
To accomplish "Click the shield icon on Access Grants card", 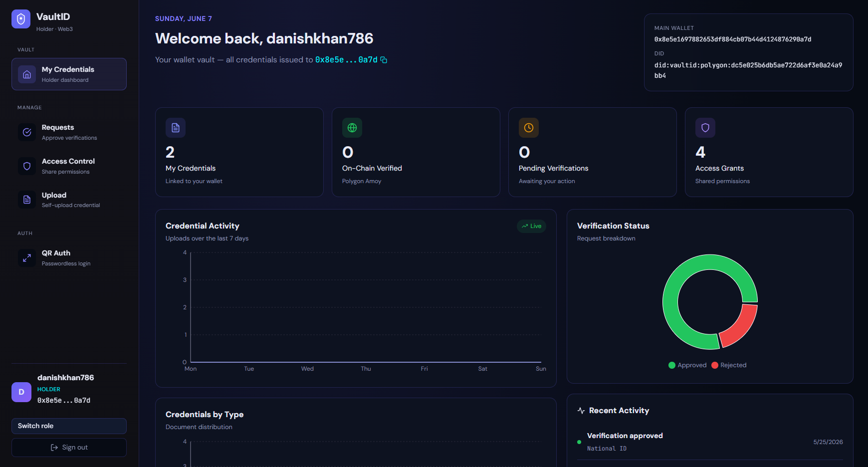I will pos(705,128).
